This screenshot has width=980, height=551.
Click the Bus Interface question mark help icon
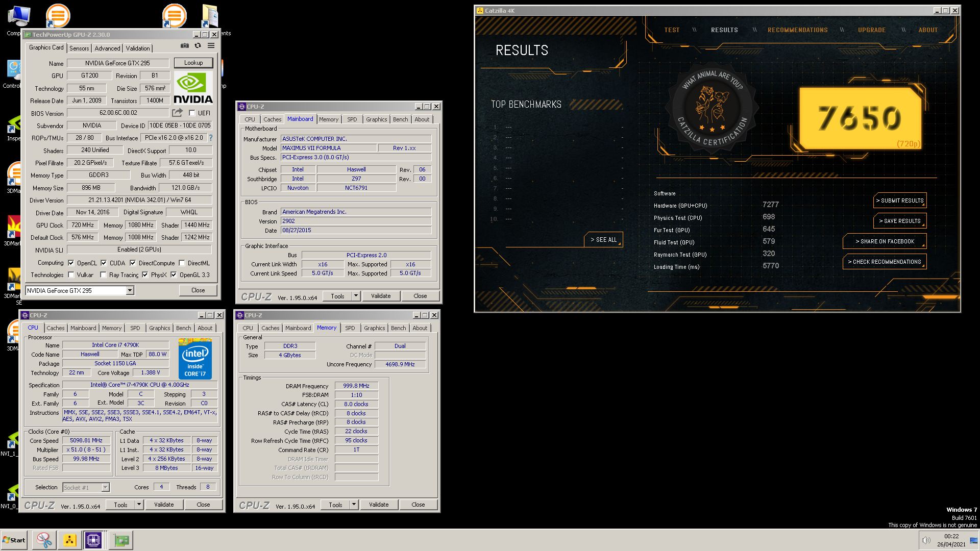[210, 138]
